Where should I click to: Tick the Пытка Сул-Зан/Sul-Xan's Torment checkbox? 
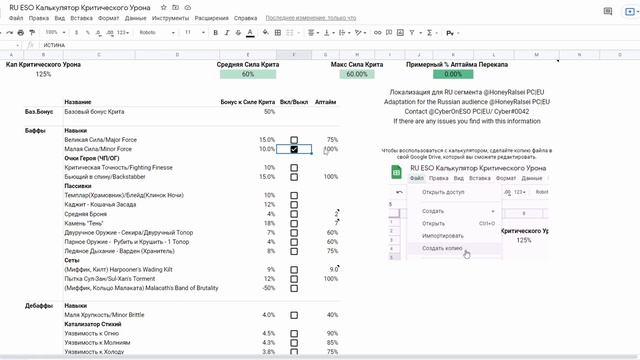coord(294,279)
